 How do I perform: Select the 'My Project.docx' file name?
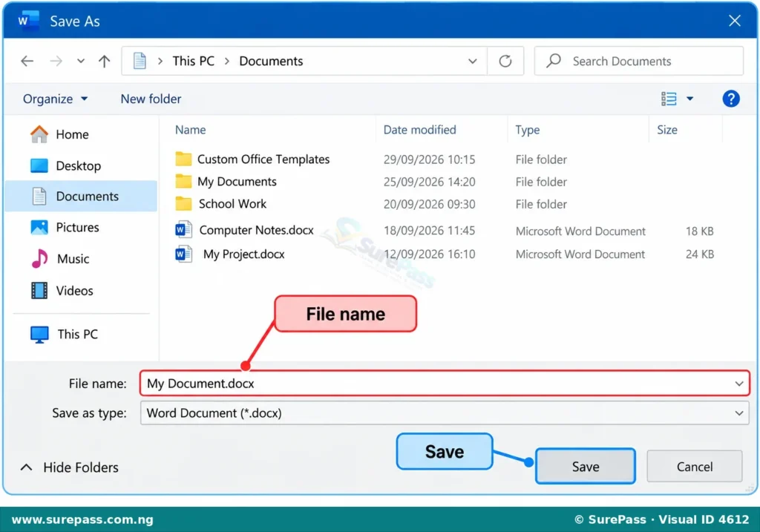(x=243, y=254)
